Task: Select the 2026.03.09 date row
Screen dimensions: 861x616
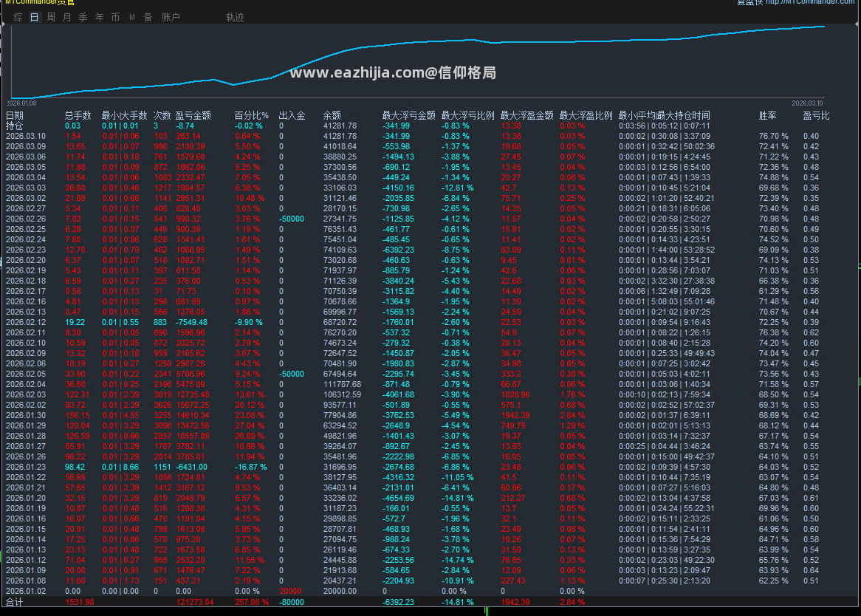Action: pos(428,146)
